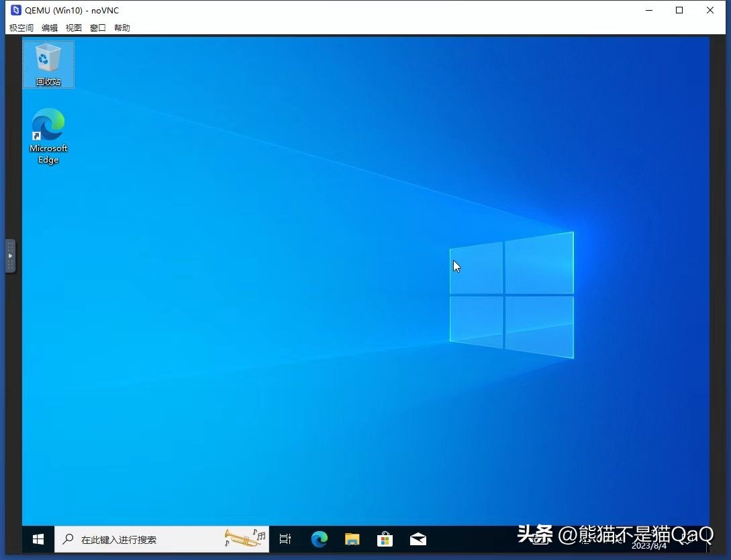
Task: Open the 窗口 menu
Action: click(x=98, y=28)
